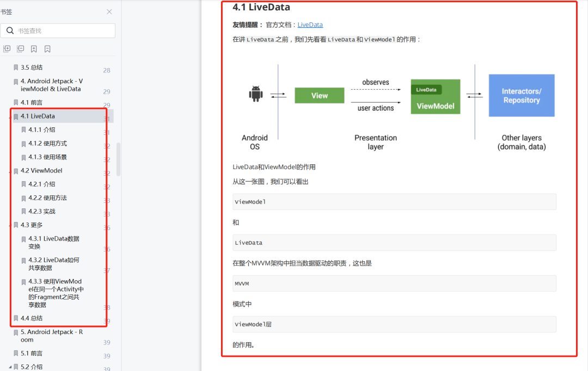The image size is (588, 371).
Task: Click the 'user actions' label in the diagram
Action: coord(375,108)
